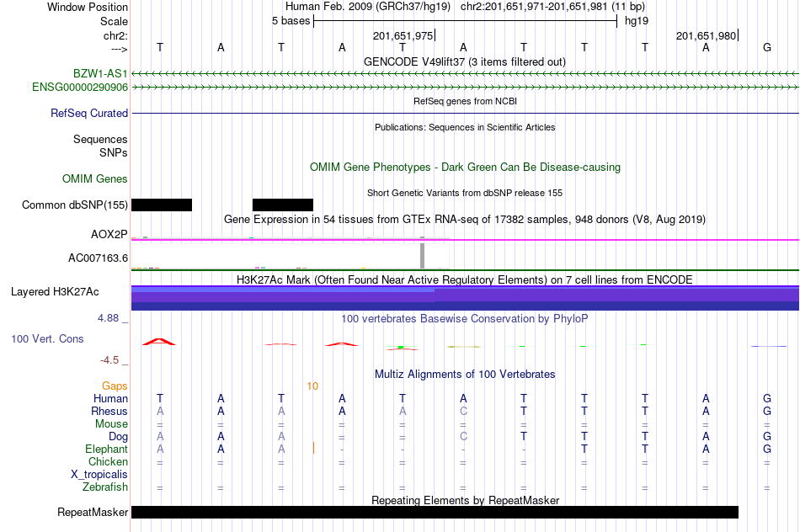Click the purple H3K27Ac signal band
800x532 pixels.
click(x=465, y=298)
